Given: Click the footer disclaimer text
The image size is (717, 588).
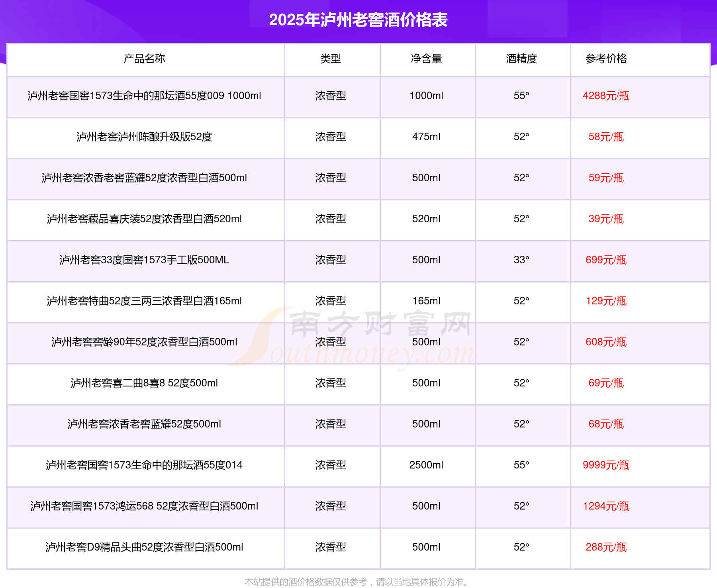Looking at the screenshot, I should coord(357,582).
